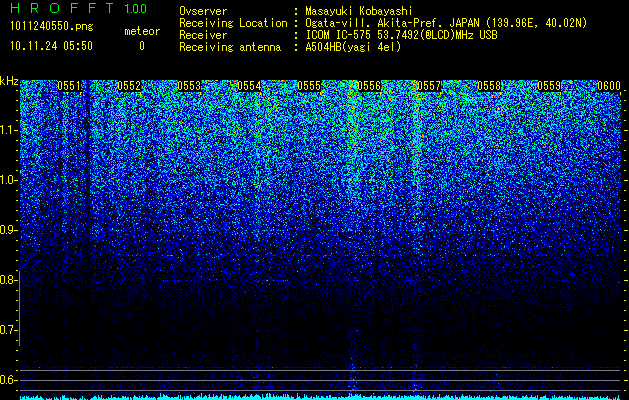
Task: Click the 0.8 frequency axis label
Action: coord(9,280)
